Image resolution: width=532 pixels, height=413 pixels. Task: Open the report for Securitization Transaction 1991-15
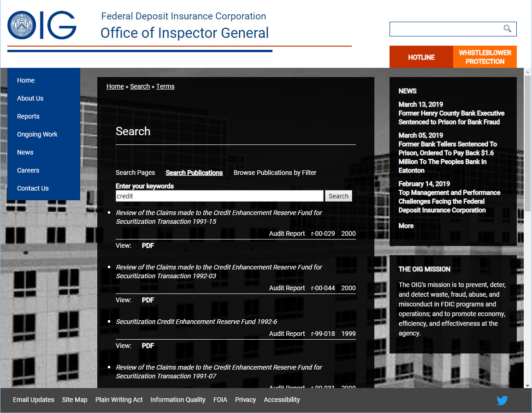pos(219,217)
